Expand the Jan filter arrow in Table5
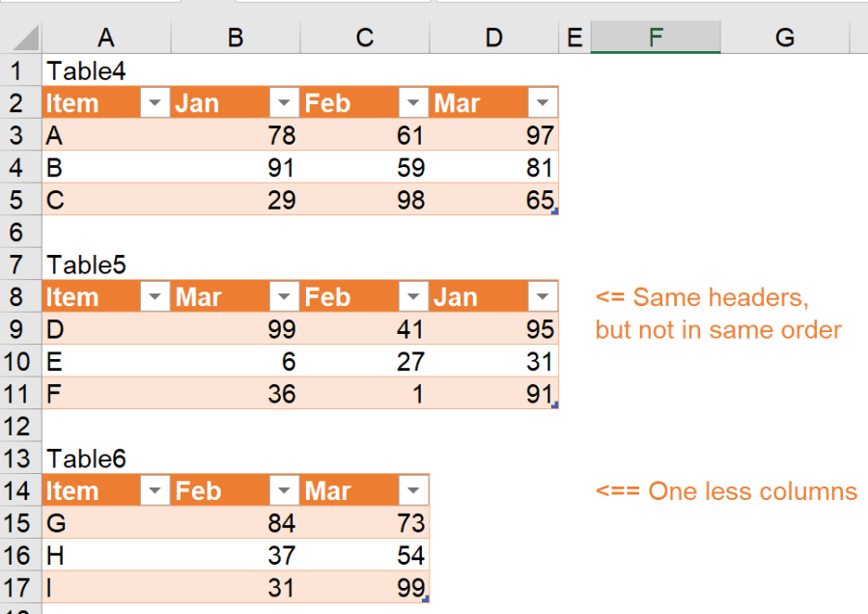Screen dimensions: 868x614 point(543,297)
